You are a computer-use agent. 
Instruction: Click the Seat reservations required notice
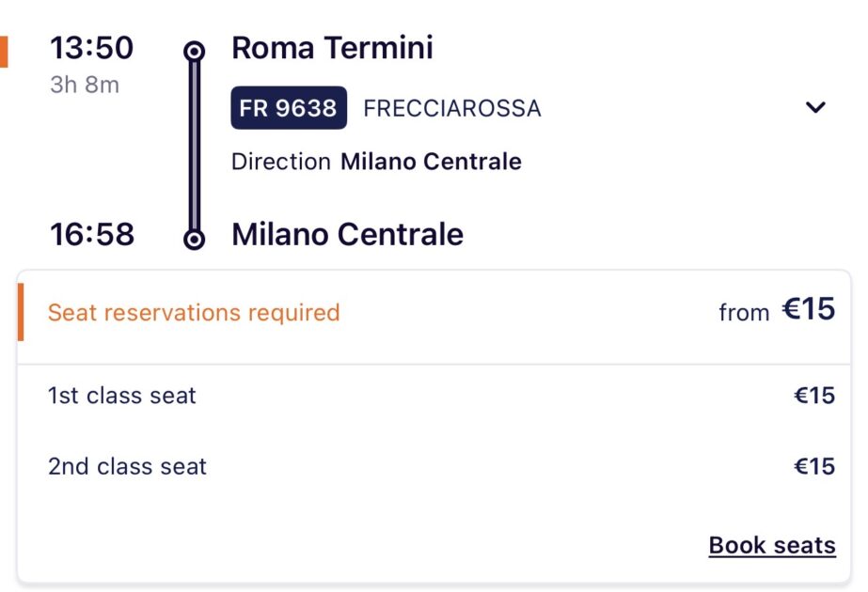tap(194, 312)
